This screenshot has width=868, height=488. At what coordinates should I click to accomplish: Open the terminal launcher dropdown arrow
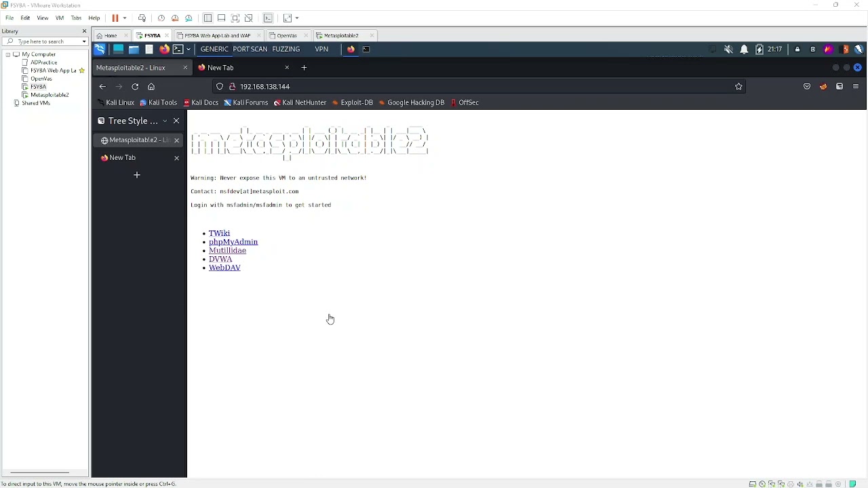pos(189,49)
